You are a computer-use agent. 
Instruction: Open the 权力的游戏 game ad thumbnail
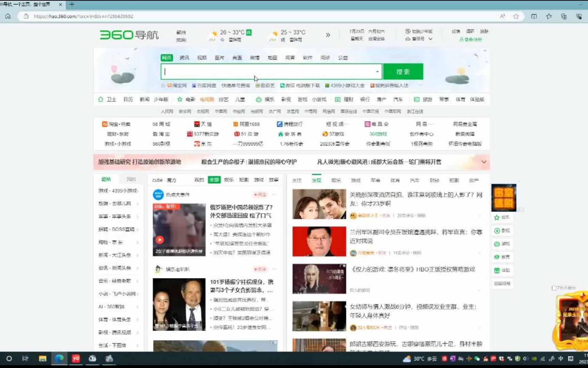319,279
